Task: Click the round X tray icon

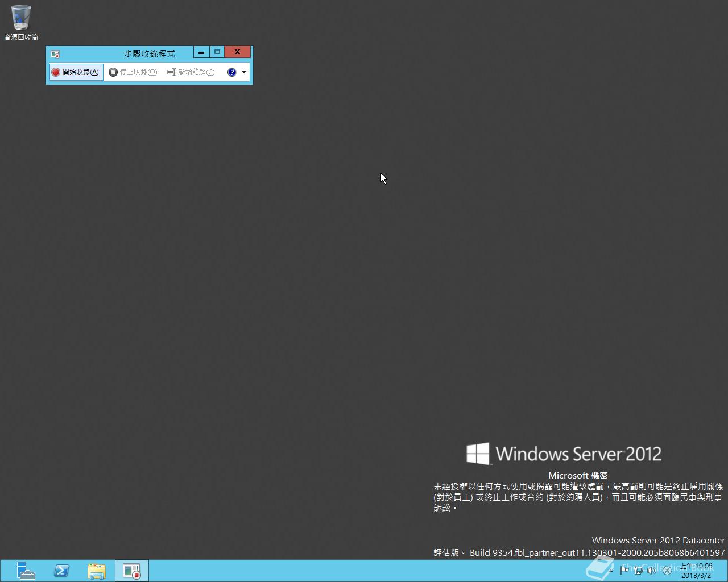Action: [667, 571]
